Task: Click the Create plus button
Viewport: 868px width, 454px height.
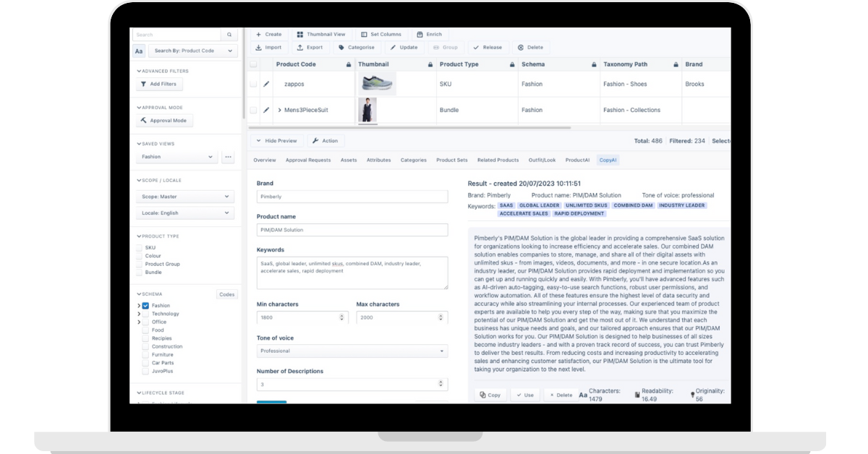Action: [268, 34]
